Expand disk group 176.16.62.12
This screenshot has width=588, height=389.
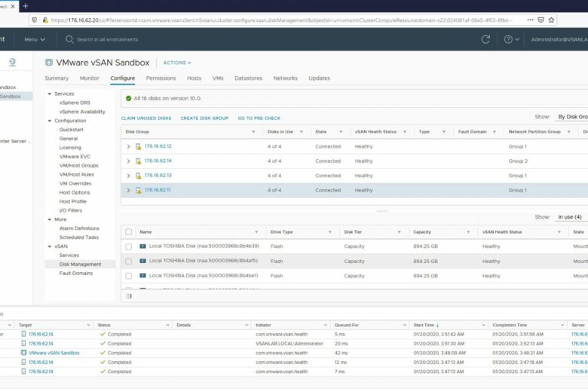pyautogui.click(x=128, y=147)
